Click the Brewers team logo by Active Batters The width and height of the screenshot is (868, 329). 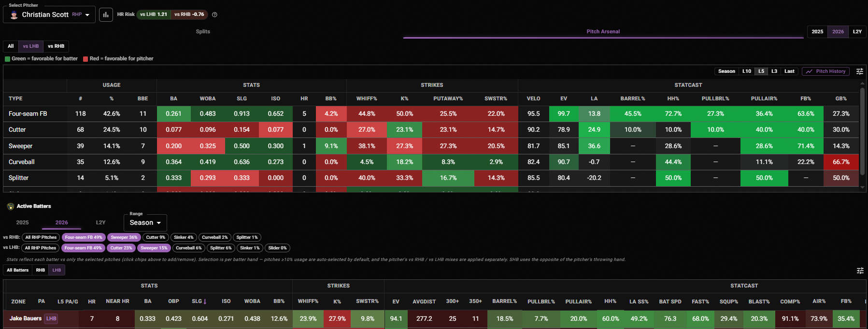click(11, 206)
